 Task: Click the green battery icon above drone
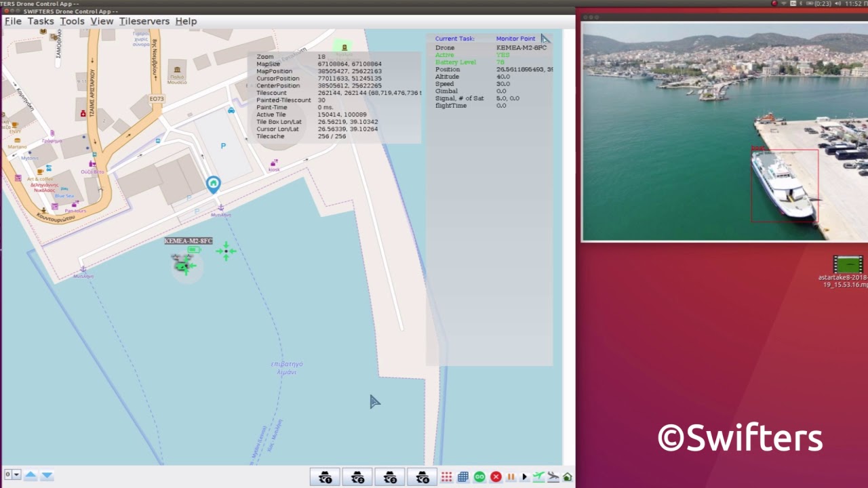tap(194, 250)
